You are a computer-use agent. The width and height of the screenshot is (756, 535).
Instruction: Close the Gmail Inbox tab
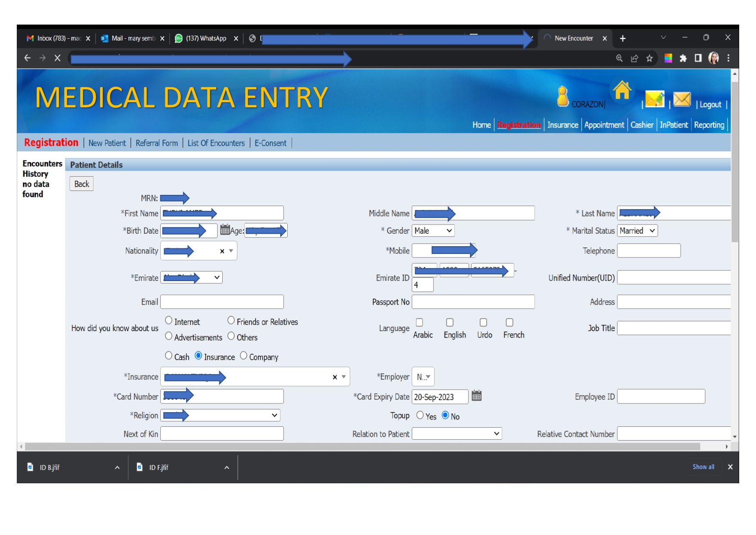tap(88, 38)
